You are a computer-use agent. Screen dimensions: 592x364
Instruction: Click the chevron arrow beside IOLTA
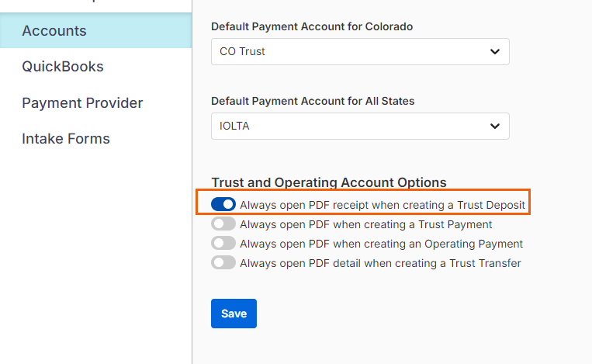click(495, 126)
